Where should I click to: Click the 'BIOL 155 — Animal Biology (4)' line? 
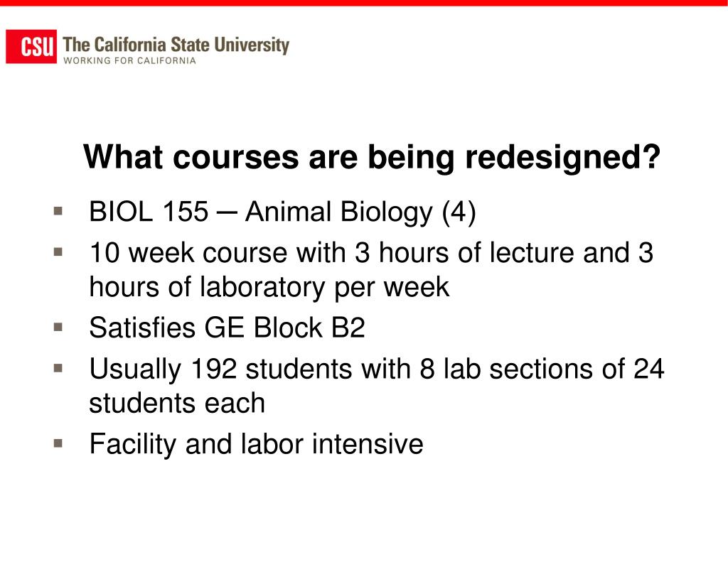283,213
